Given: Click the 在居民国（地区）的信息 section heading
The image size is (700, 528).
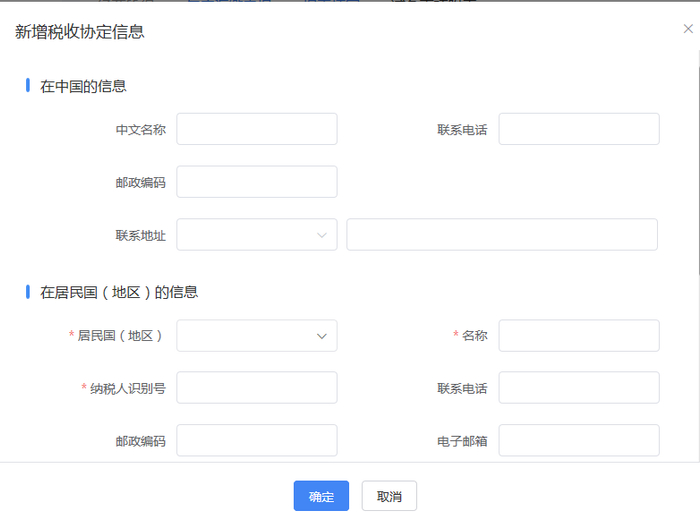Looking at the screenshot, I should pyautogui.click(x=119, y=292).
